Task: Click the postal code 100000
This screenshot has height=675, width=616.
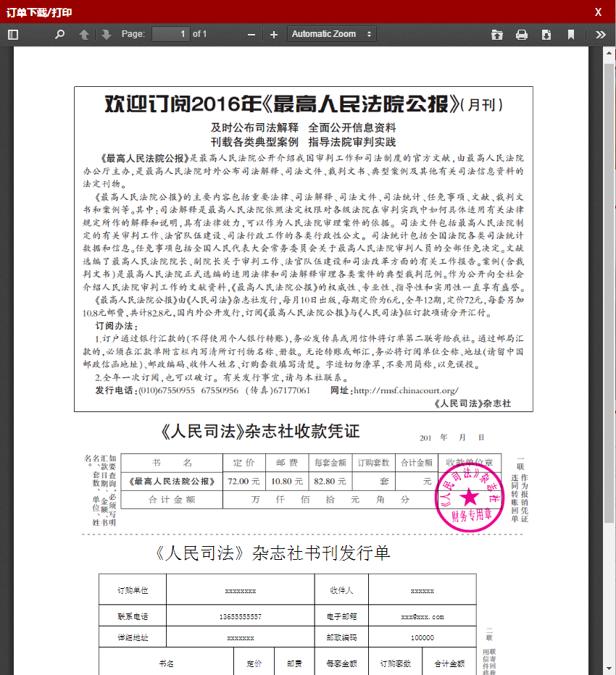Action: coord(423,637)
